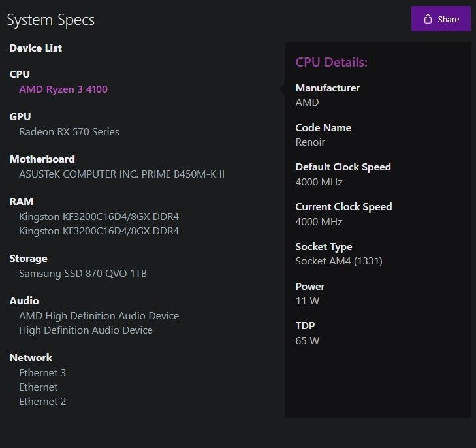The image size is (476, 448).
Task: Click the Audio category label
Action: [24, 301]
